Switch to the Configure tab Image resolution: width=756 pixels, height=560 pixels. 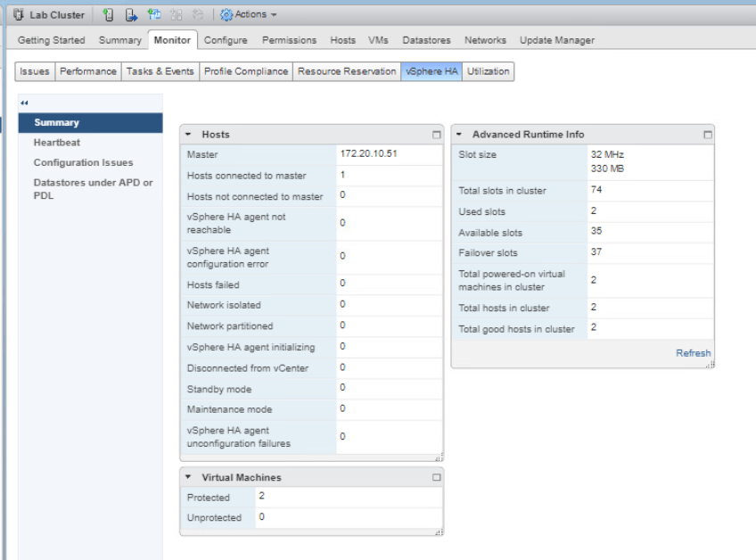pos(226,40)
